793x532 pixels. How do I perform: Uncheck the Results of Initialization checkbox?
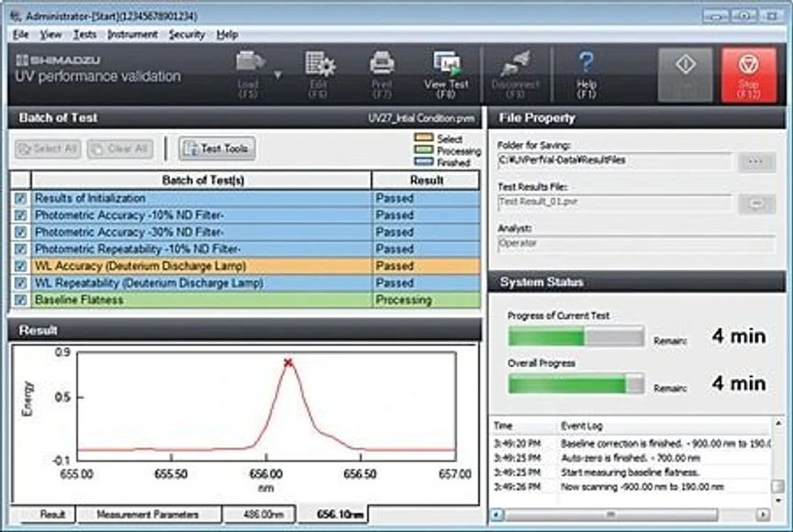(x=21, y=196)
